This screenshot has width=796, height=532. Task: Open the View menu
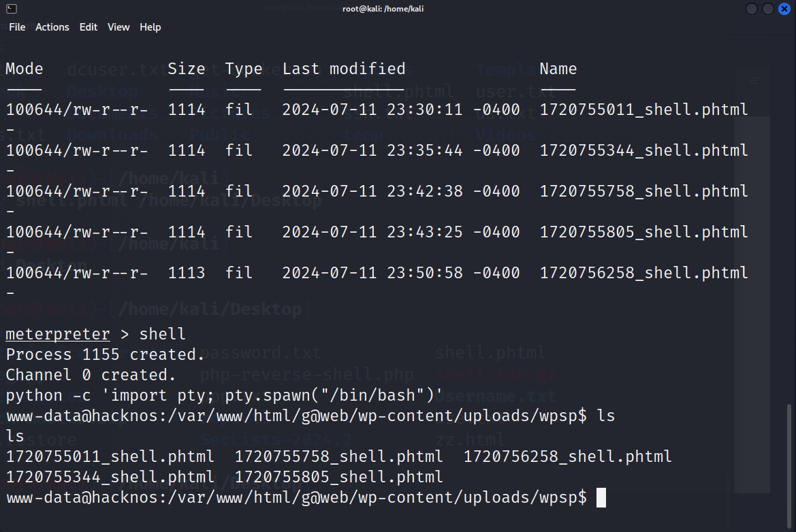118,27
